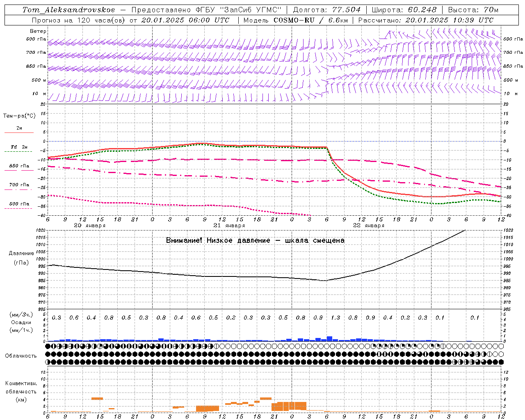Image resolution: width=525 pixels, height=420 pixels.
Task: Click the 20 января date label
Action: coord(89,226)
